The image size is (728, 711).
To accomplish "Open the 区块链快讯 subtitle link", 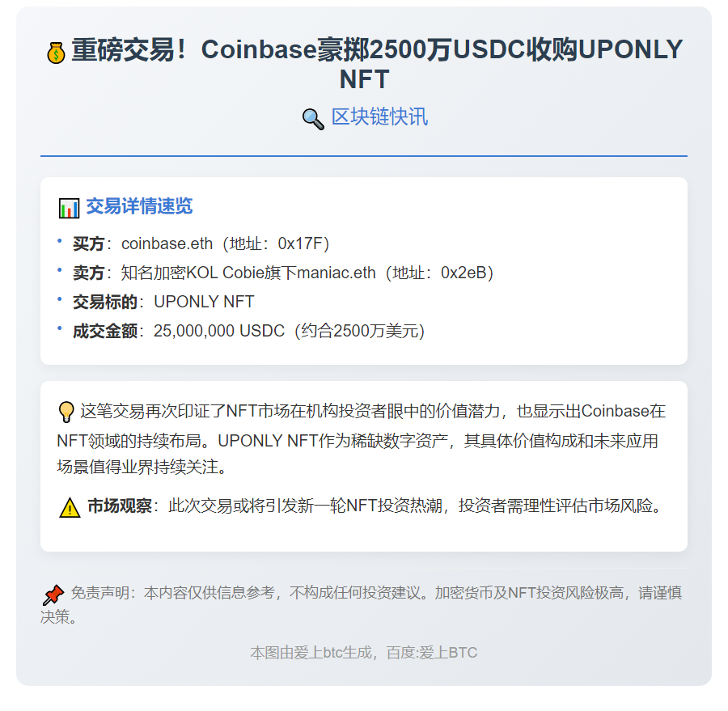I will (379, 117).
